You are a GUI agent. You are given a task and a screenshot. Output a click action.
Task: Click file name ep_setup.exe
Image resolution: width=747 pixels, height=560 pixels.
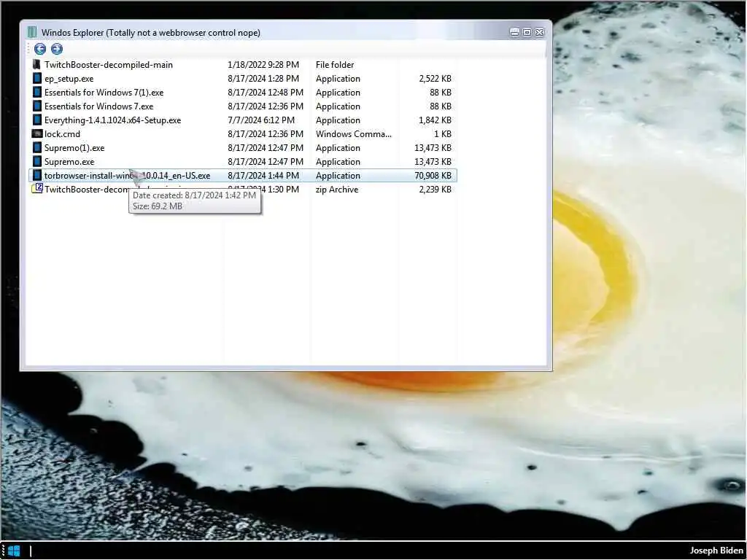point(69,79)
